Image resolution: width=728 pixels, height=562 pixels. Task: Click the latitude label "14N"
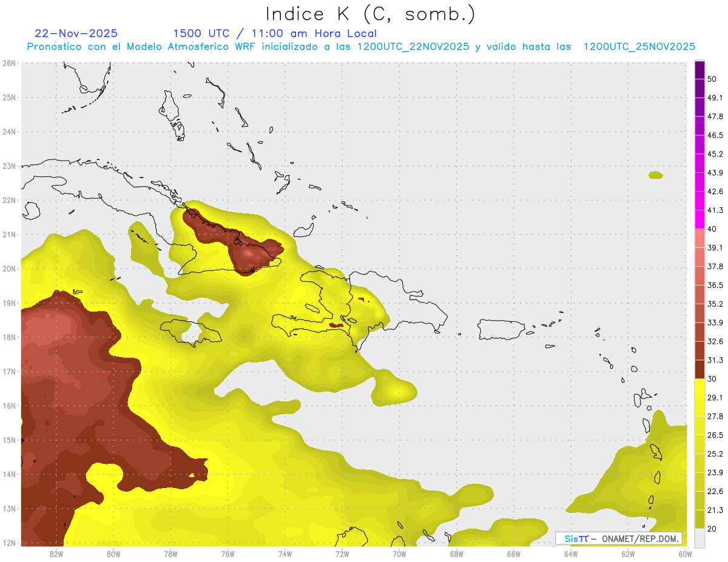click(x=9, y=474)
